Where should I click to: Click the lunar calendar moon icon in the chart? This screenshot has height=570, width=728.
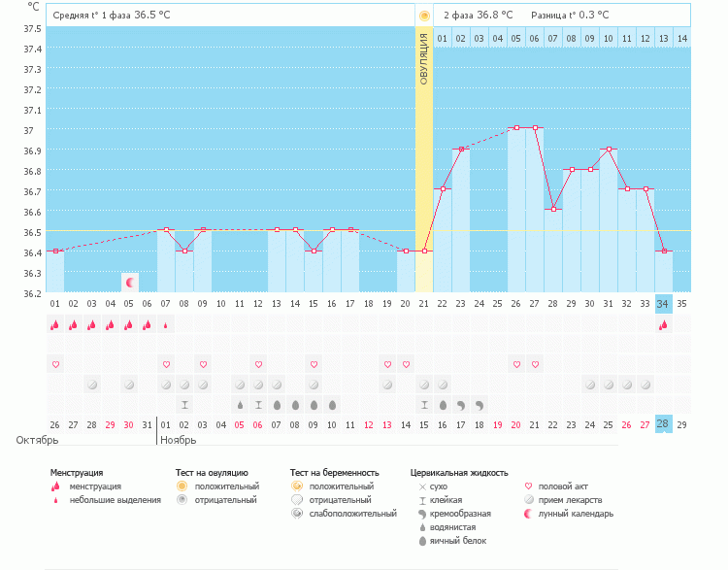click(x=131, y=282)
